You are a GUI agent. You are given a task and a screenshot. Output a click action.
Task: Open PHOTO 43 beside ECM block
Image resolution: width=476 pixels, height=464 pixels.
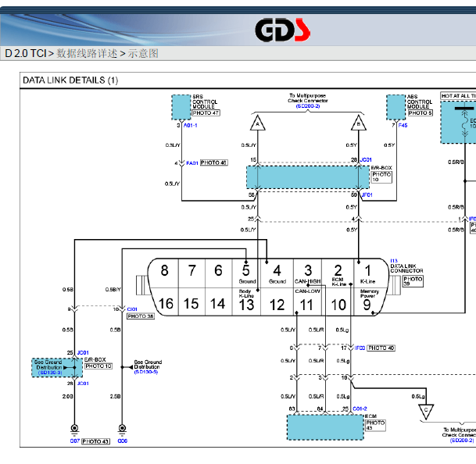click(375, 425)
